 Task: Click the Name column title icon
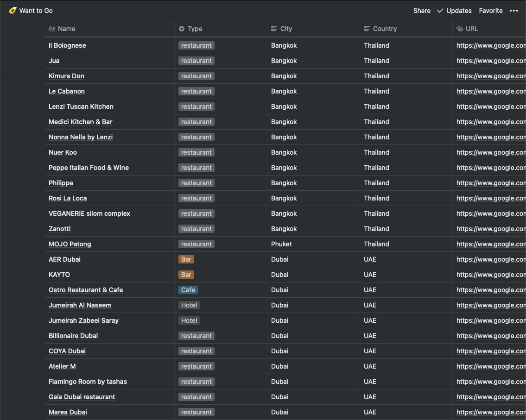pyautogui.click(x=51, y=29)
